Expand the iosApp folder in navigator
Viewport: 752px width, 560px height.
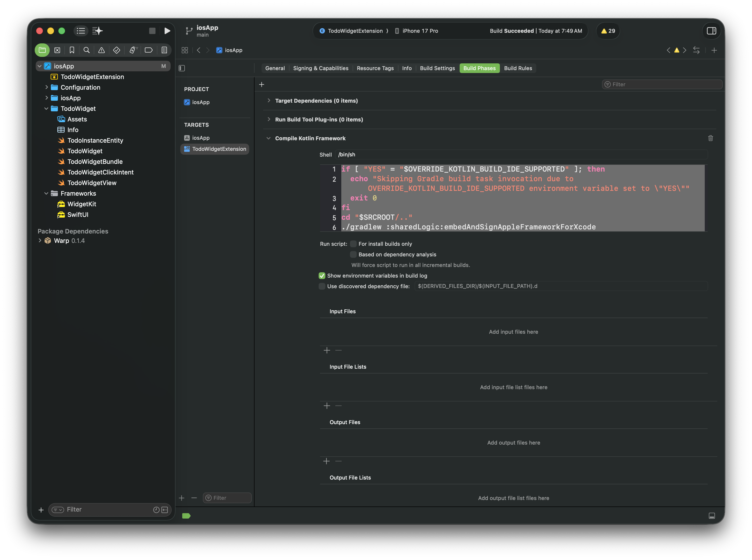47,98
